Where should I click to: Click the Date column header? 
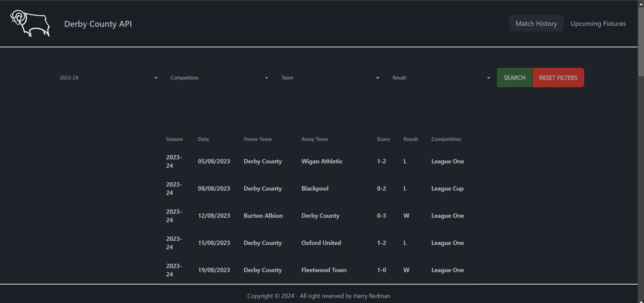point(203,139)
